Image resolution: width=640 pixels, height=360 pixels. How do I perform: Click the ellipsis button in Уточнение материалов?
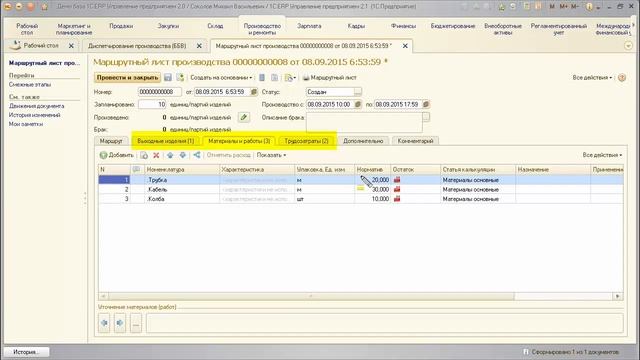(136, 323)
